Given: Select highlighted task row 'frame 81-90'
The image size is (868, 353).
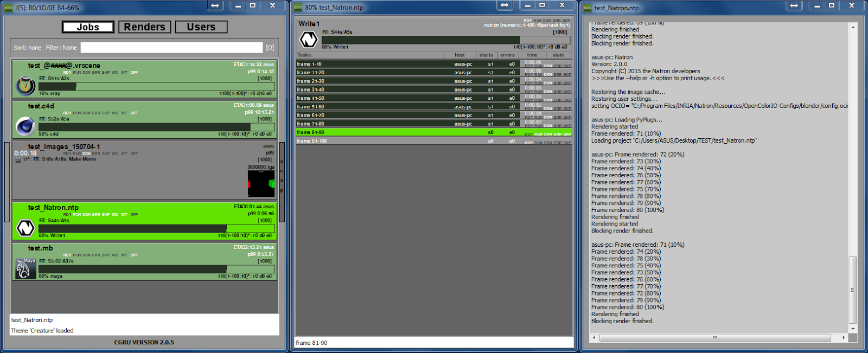Looking at the screenshot, I should point(433,132).
